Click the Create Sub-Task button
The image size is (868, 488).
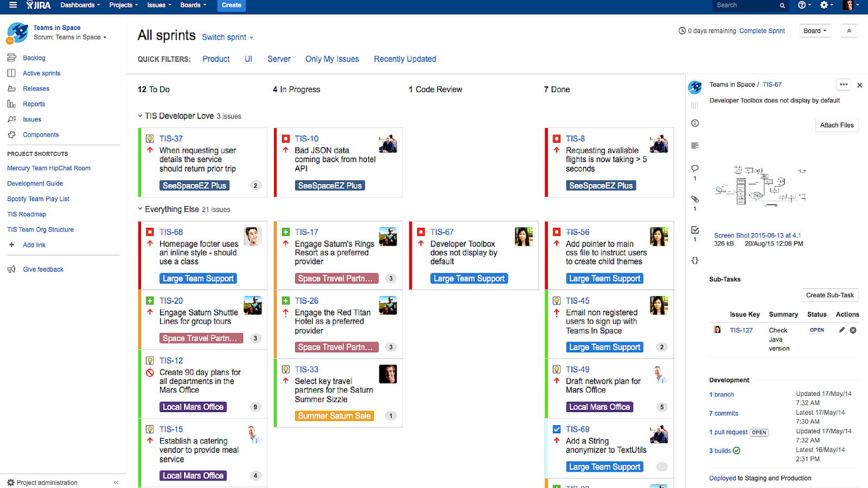coord(829,295)
